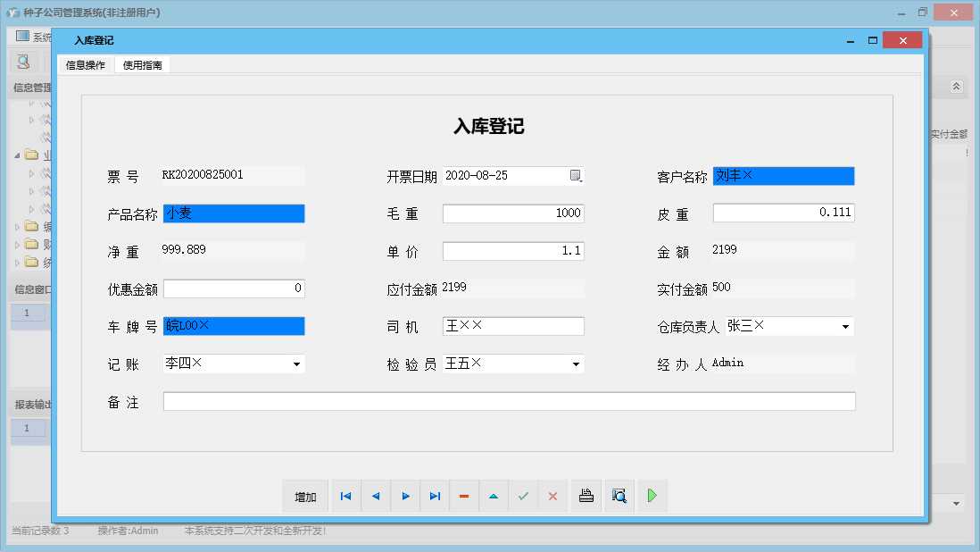980x552 pixels.
Task: Switch to the 使用指南 tab
Action: pyautogui.click(x=142, y=64)
